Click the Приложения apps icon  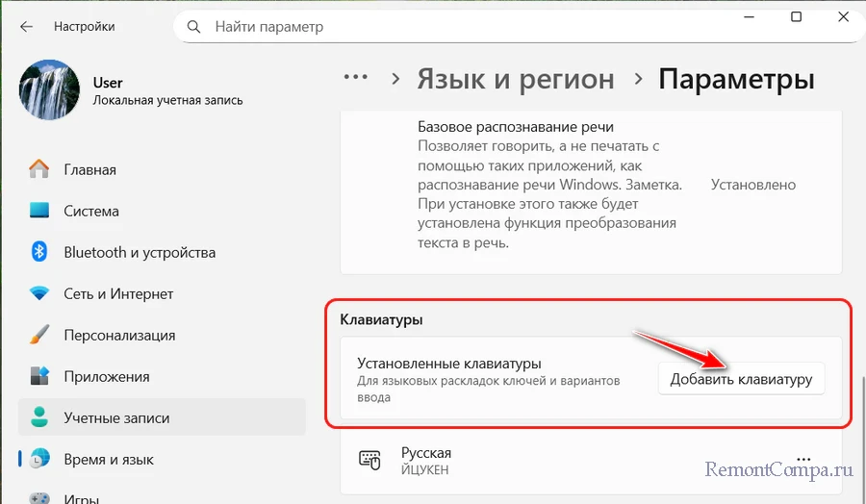pyautogui.click(x=39, y=377)
